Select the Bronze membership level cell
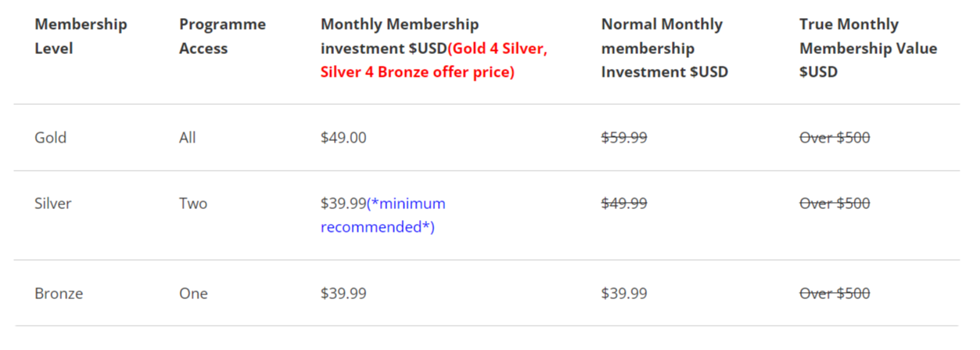Image resolution: width=980 pixels, height=350 pixels. click(59, 294)
